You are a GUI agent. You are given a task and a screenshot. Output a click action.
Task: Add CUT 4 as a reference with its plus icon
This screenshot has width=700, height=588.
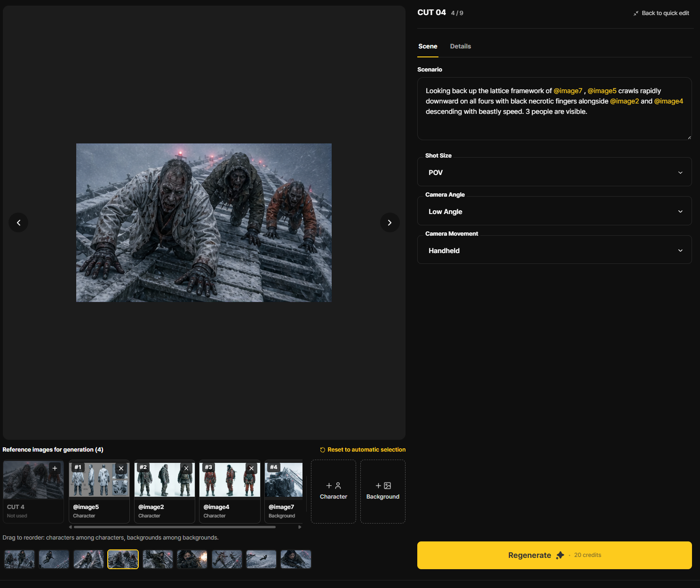(55, 468)
